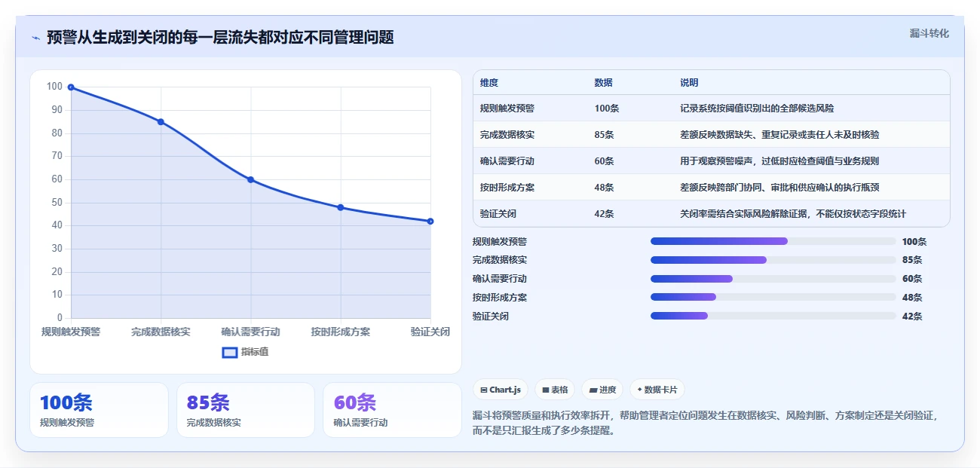Image resolution: width=980 pixels, height=468 pixels.
Task: Click the star icon in 数据卡片 chip
Action: coord(639,390)
